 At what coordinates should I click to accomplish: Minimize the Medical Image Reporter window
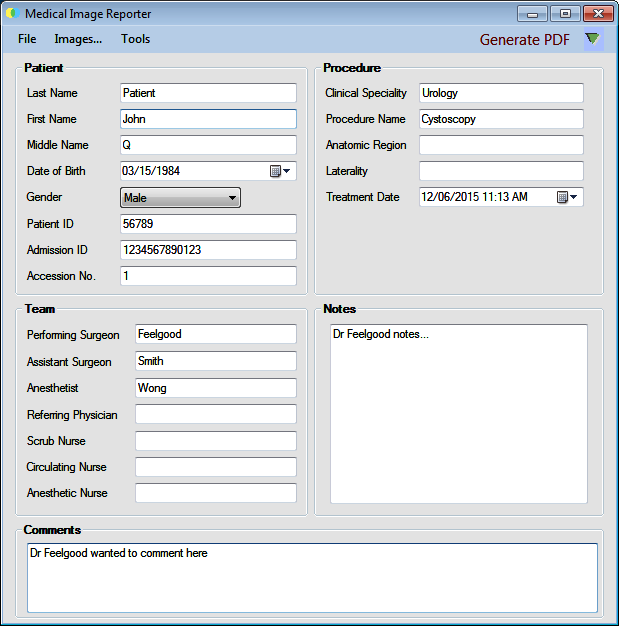click(x=532, y=14)
